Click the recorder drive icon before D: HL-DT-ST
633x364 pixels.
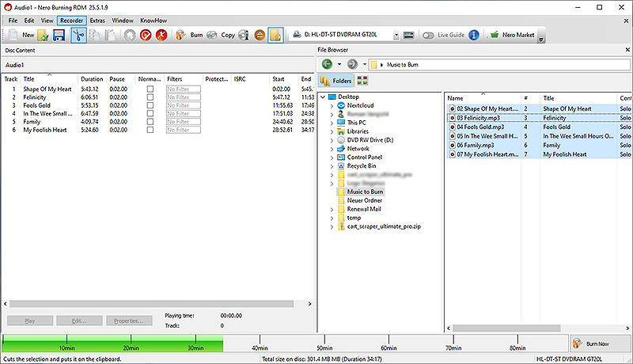click(297, 35)
